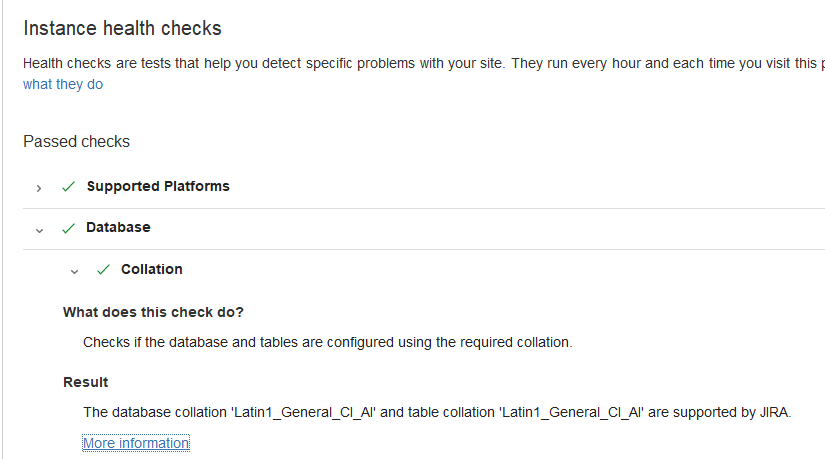Expand the Supported Platforms chevron
Viewport: 825px width, 459px height.
39,187
